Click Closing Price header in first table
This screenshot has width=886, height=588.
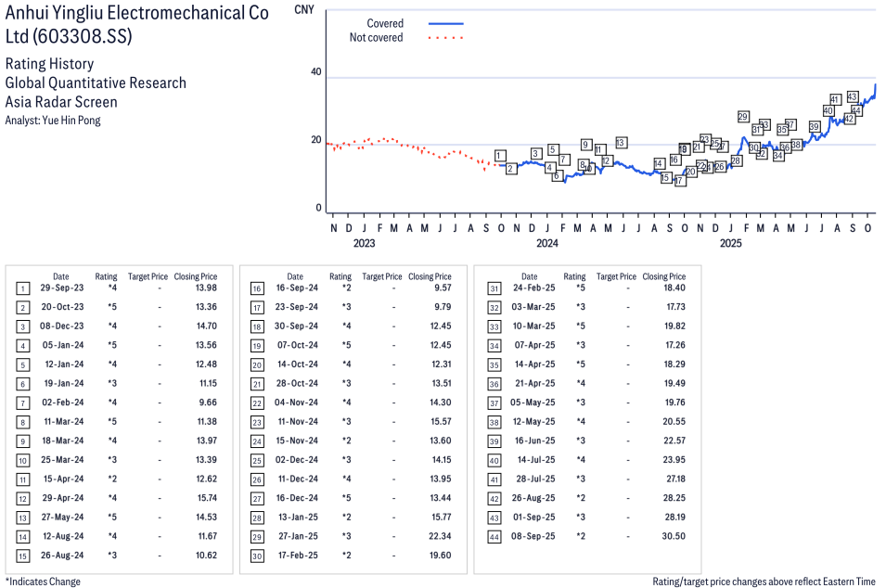click(196, 276)
